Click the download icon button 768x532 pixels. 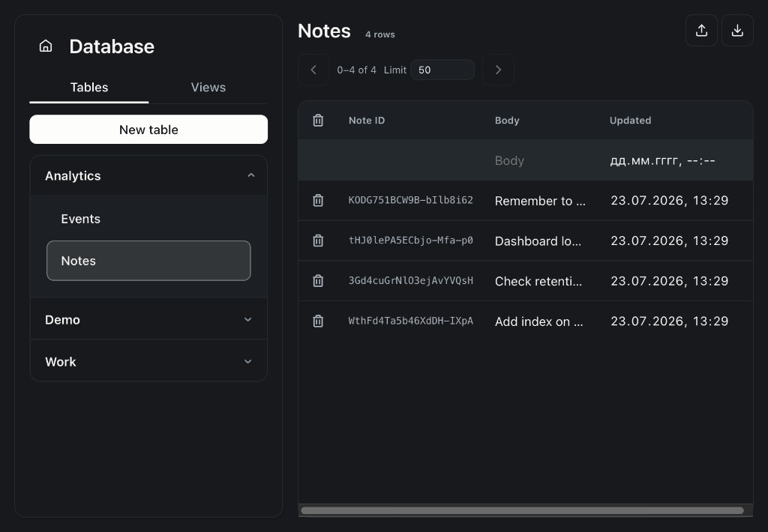click(x=737, y=30)
